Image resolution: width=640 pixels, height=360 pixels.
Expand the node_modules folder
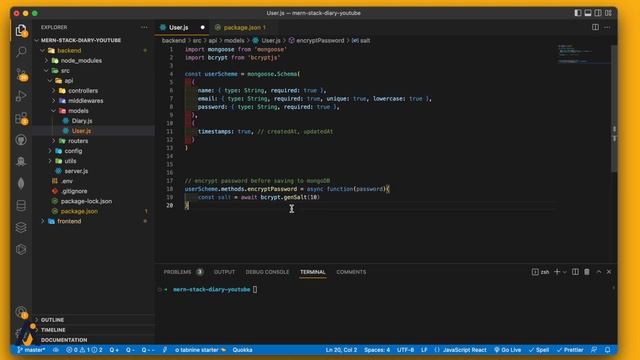tap(93, 60)
